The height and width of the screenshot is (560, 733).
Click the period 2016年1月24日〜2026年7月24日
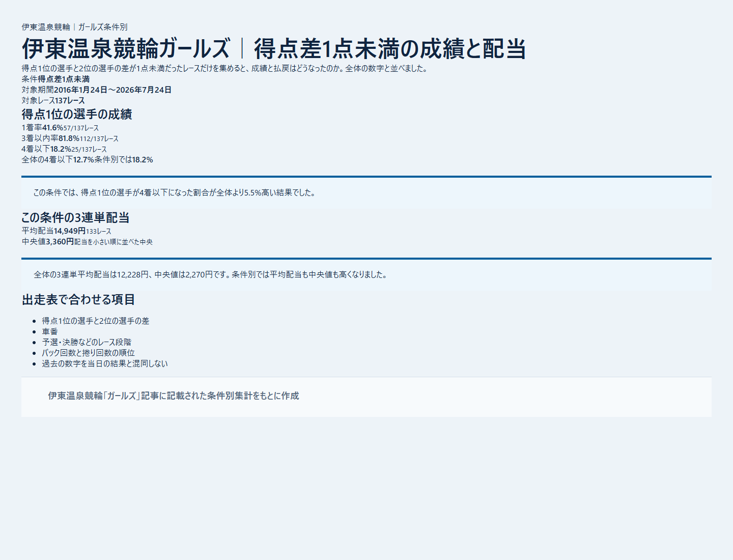click(112, 90)
